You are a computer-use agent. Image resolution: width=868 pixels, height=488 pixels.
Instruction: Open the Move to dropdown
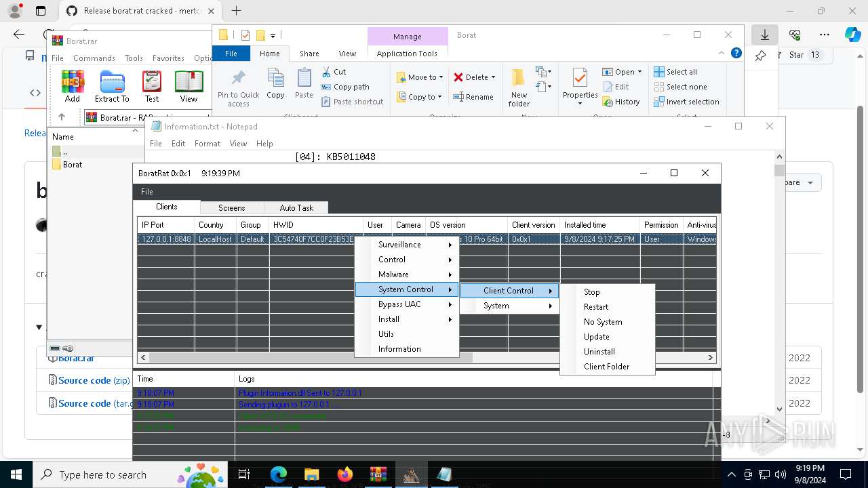tap(420, 77)
